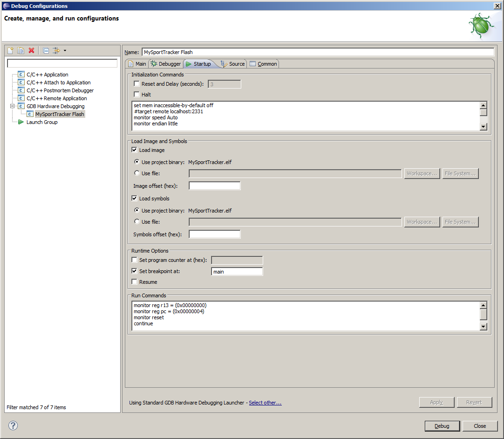Click the Image offset hex field

[215, 186]
